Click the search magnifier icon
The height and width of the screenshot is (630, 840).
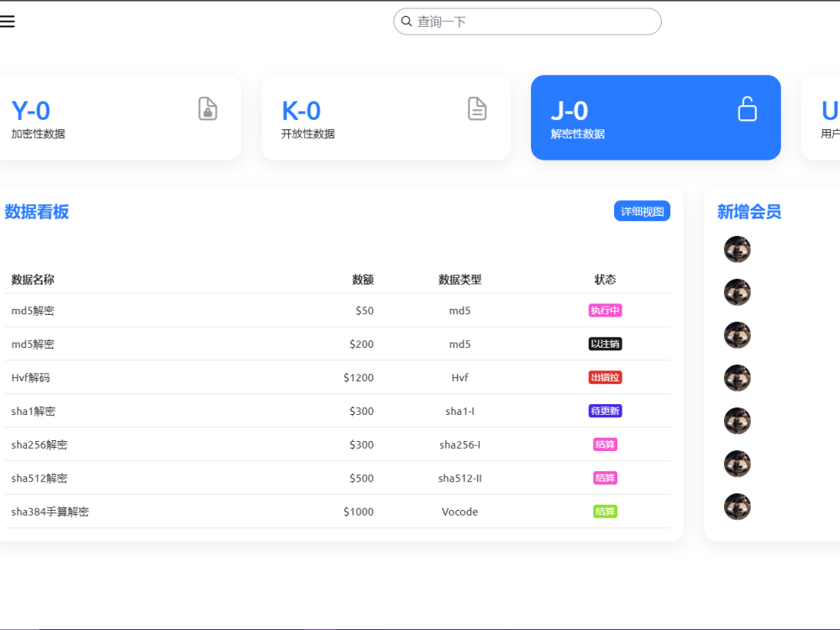point(407,22)
